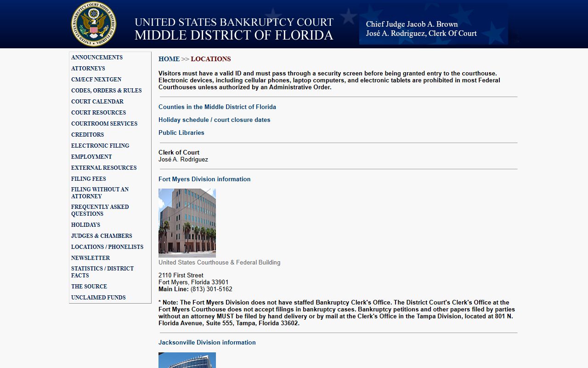Open Filing Without an Attorney
Viewport: 588px width, 368px height.
tap(100, 193)
